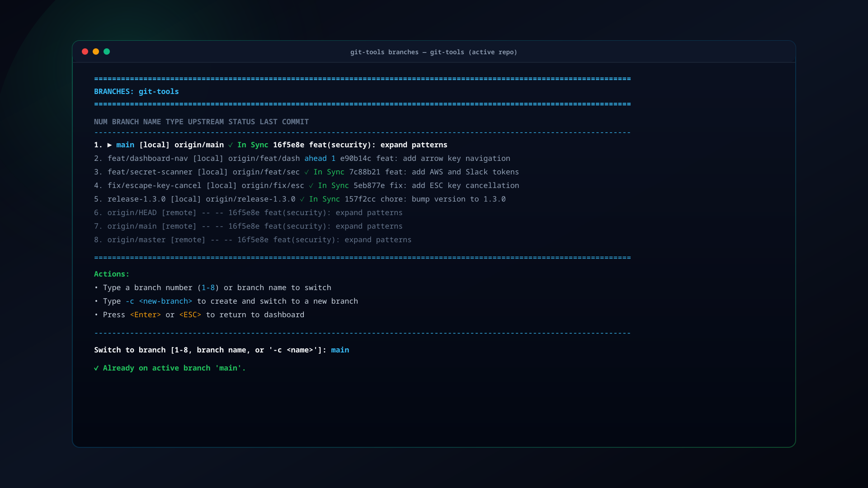Viewport: 868px width, 488px height.
Task: Click the 'feat: add AWS and Slack tokens' commit message
Action: 452,172
